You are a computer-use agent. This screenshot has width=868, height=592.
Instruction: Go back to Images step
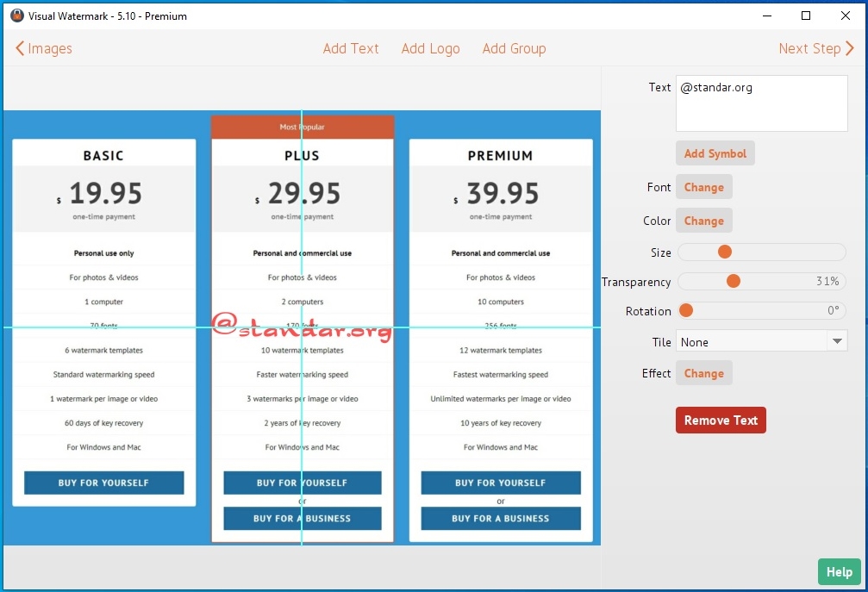coord(44,49)
